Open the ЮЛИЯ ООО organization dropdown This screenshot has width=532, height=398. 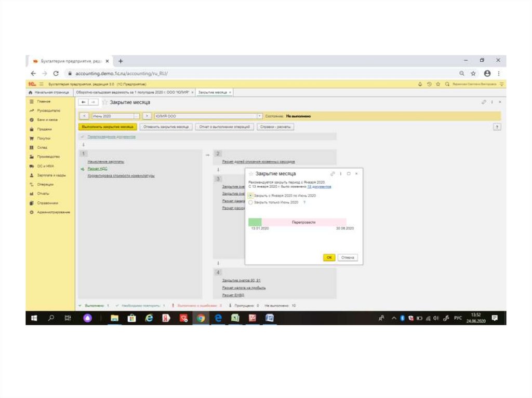tap(259, 116)
